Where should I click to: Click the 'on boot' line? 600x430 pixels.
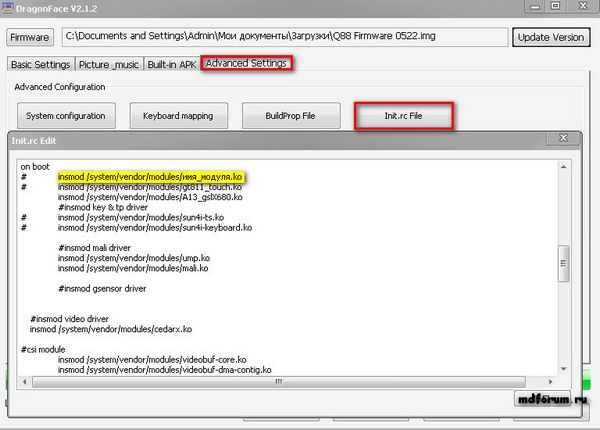pos(35,167)
